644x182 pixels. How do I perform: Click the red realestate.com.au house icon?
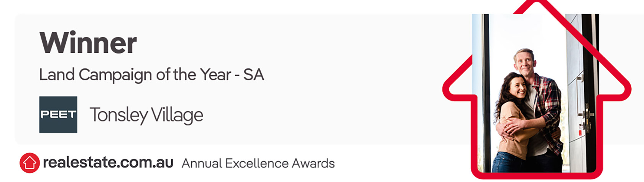pyautogui.click(x=30, y=163)
